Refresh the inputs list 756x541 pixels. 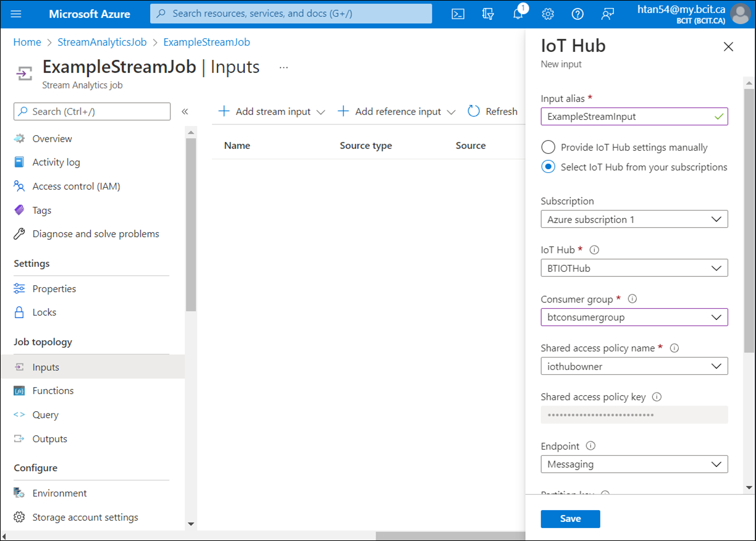click(492, 111)
